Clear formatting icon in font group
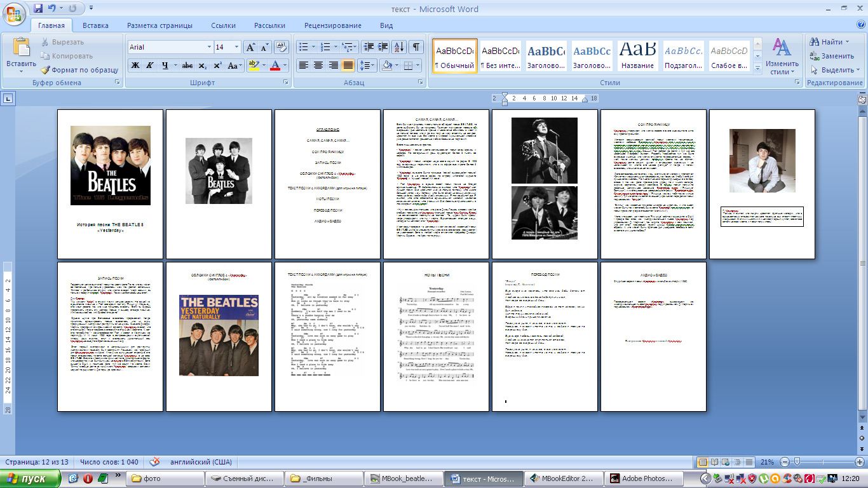The width and height of the screenshot is (868, 488). (282, 47)
